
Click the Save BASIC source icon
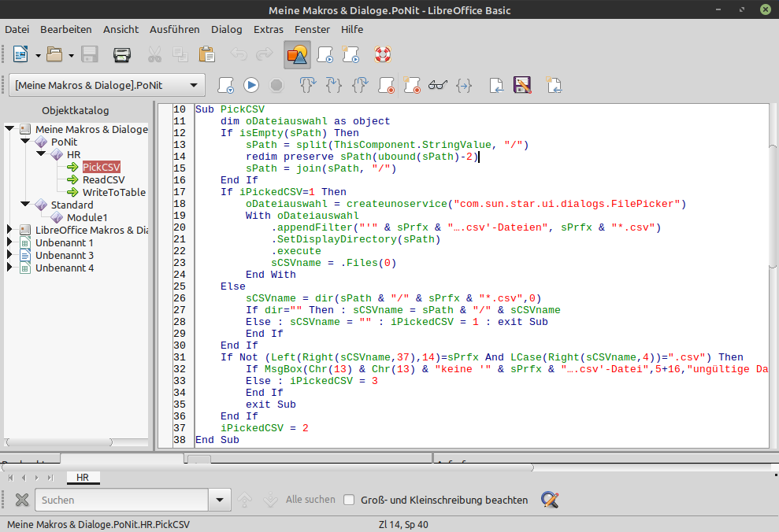pos(522,85)
